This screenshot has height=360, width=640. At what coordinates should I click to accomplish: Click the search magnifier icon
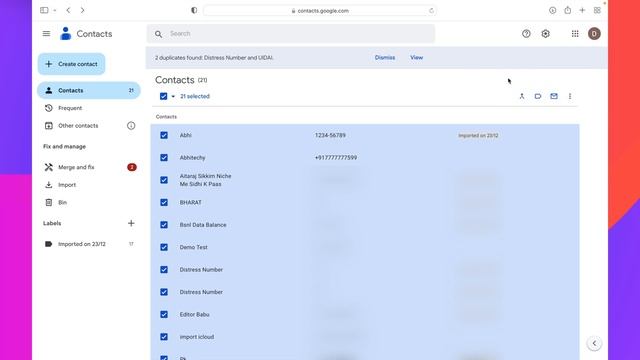coord(158,34)
